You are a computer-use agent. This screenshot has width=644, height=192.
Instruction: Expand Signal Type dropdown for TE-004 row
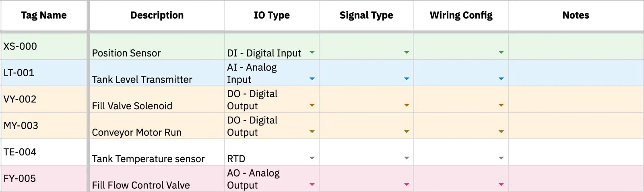click(407, 158)
